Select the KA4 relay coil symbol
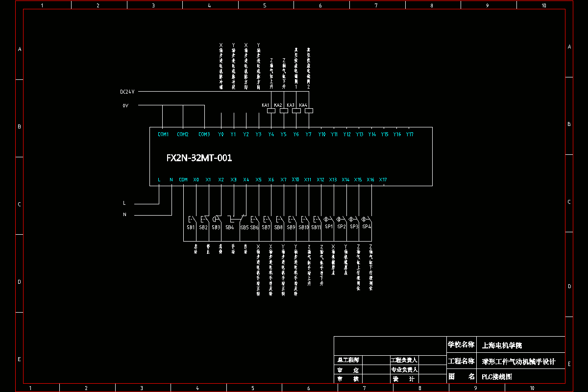 (309, 111)
